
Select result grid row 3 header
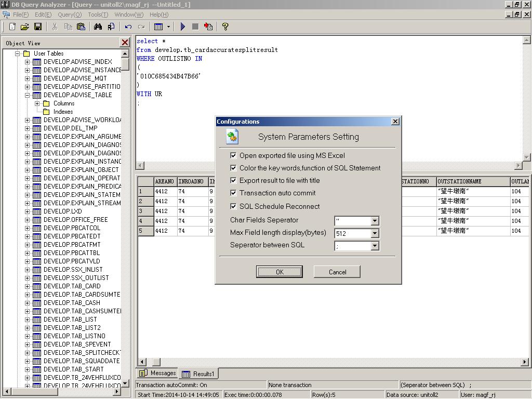pyautogui.click(x=146, y=211)
